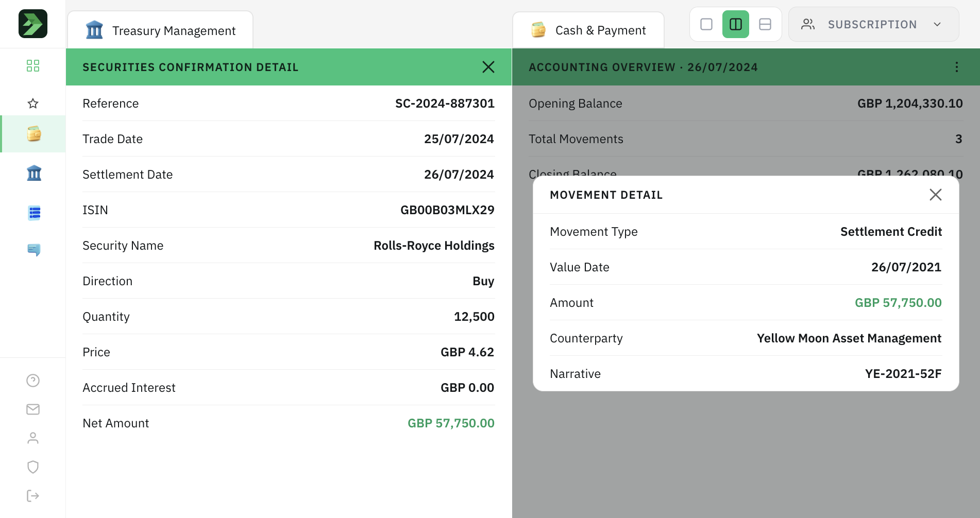980x518 pixels.
Task: Click Direction value Buy
Action: (x=483, y=281)
